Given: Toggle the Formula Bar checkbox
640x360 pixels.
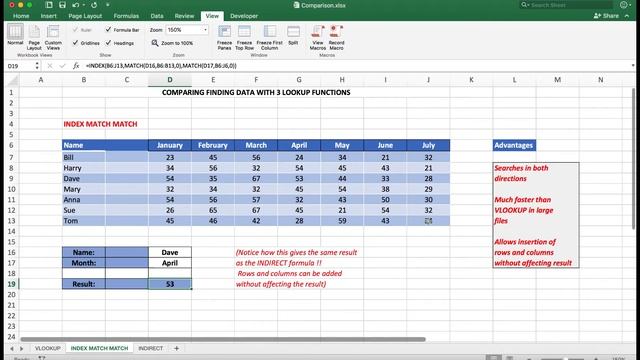Looking at the screenshot, I should click(x=108, y=29).
